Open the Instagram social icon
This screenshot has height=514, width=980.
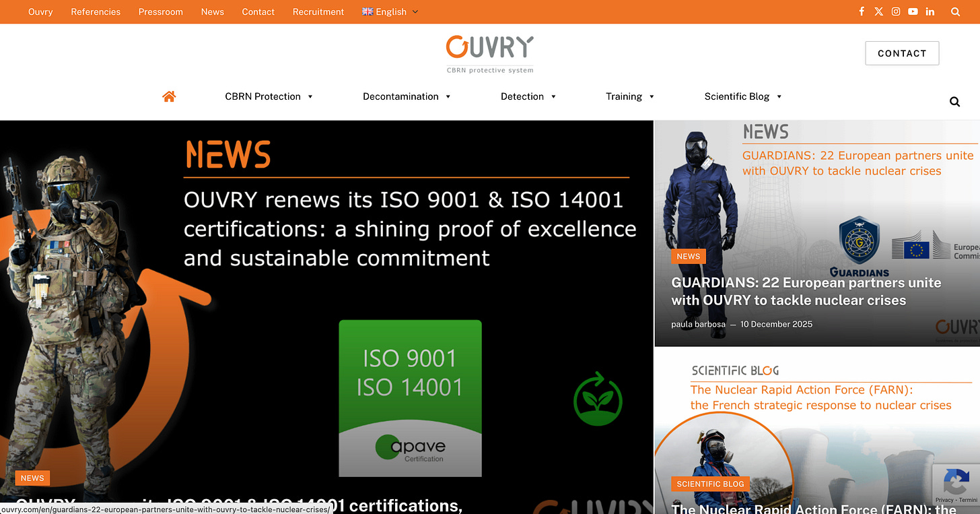click(x=896, y=11)
